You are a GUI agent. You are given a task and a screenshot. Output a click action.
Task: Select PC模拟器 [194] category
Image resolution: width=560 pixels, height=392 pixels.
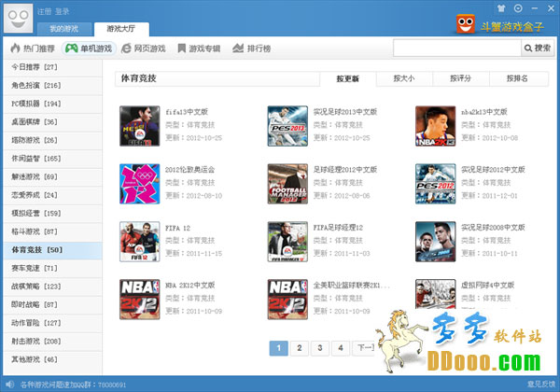coord(52,104)
